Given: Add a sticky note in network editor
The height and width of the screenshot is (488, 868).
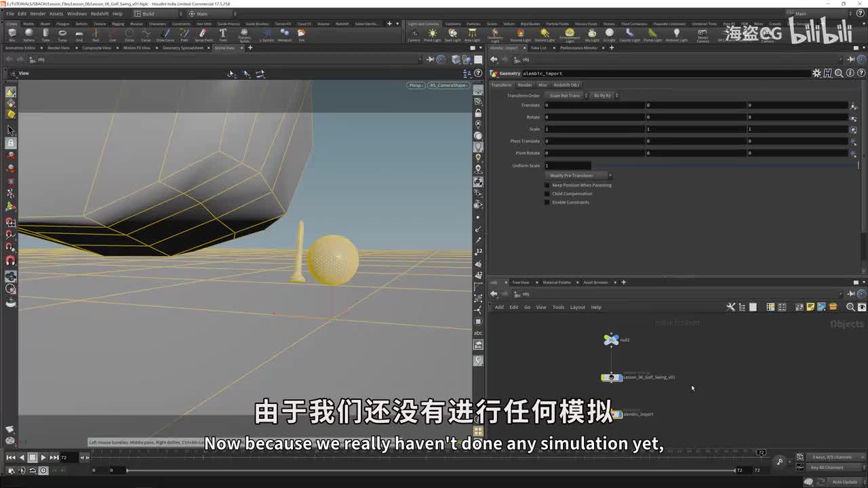Looking at the screenshot, I should coord(810,307).
